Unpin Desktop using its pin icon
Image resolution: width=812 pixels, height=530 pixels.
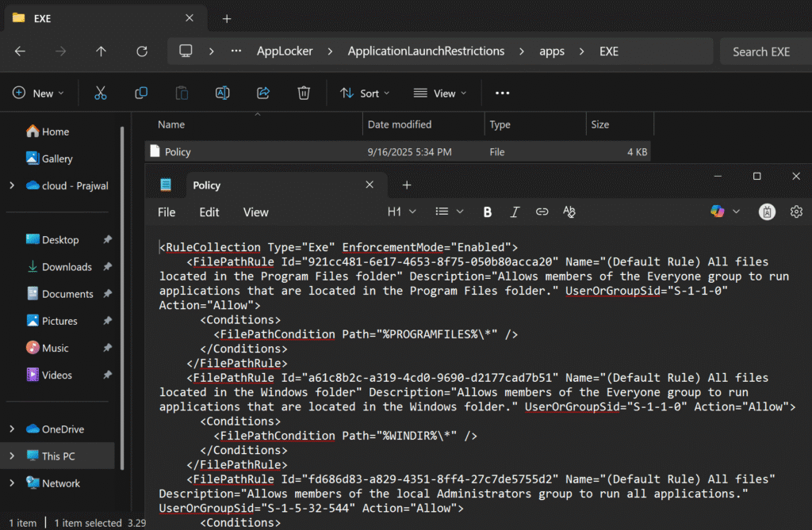coord(107,239)
